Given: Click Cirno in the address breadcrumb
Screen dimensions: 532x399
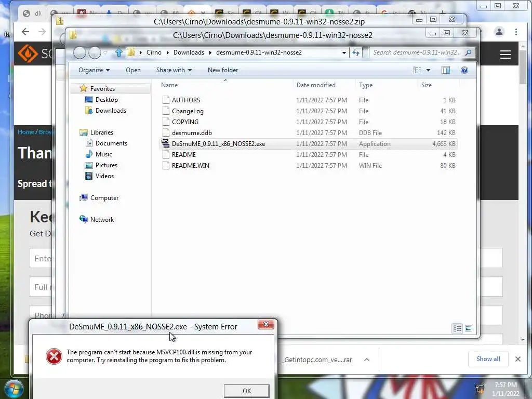Looking at the screenshot, I should coord(154,52).
